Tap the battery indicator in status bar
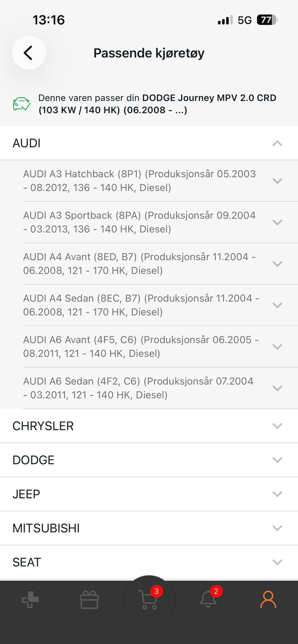This screenshot has width=298, height=644. click(267, 20)
